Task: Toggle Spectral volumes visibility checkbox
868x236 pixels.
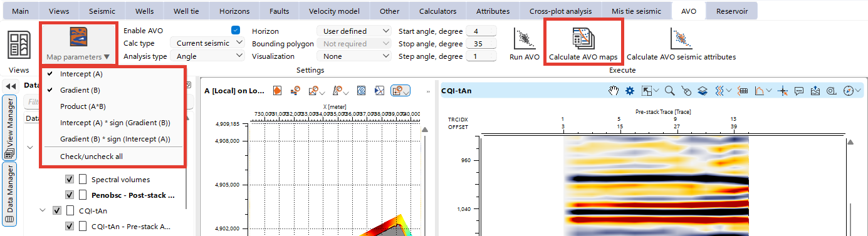Action: pyautogui.click(x=70, y=179)
